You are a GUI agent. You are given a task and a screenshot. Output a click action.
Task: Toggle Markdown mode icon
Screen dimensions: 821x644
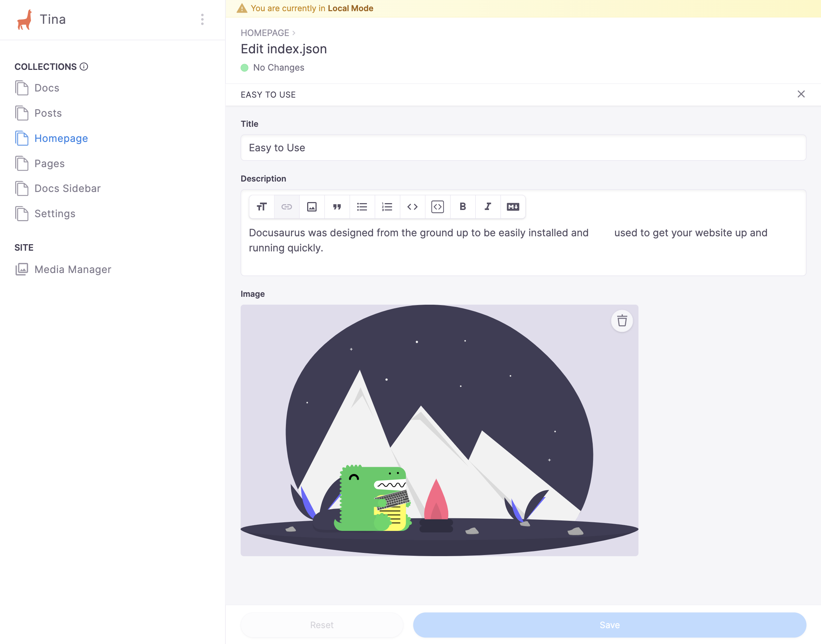pos(513,207)
